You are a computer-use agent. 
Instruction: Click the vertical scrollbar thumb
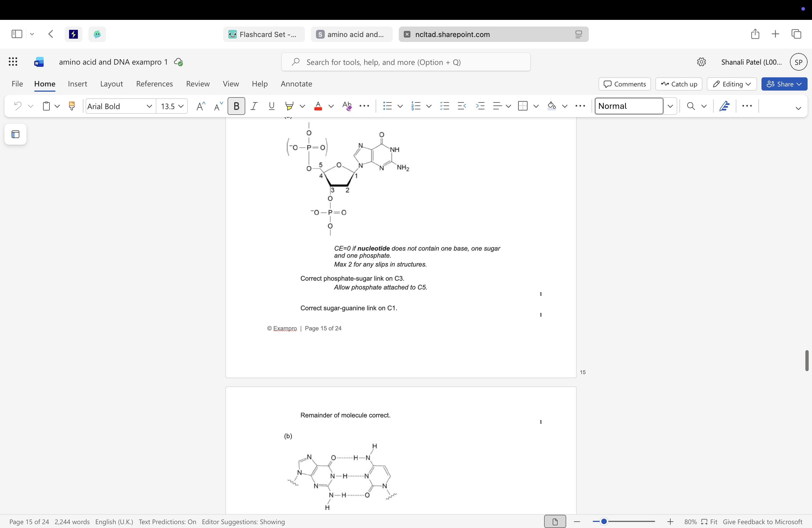[806, 360]
